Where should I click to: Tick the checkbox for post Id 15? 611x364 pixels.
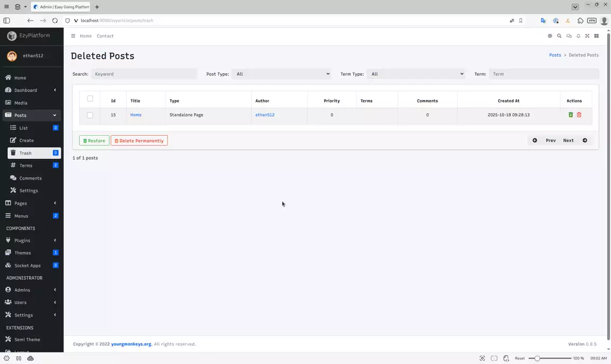pyautogui.click(x=90, y=115)
